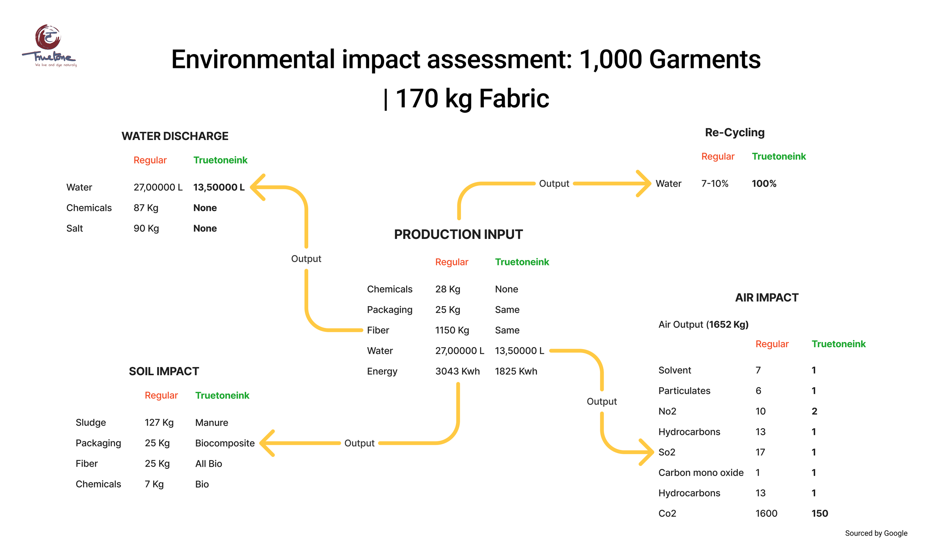Click the green Truetoneink label under Air Impact
This screenshot has width=934, height=560.
[x=838, y=344]
